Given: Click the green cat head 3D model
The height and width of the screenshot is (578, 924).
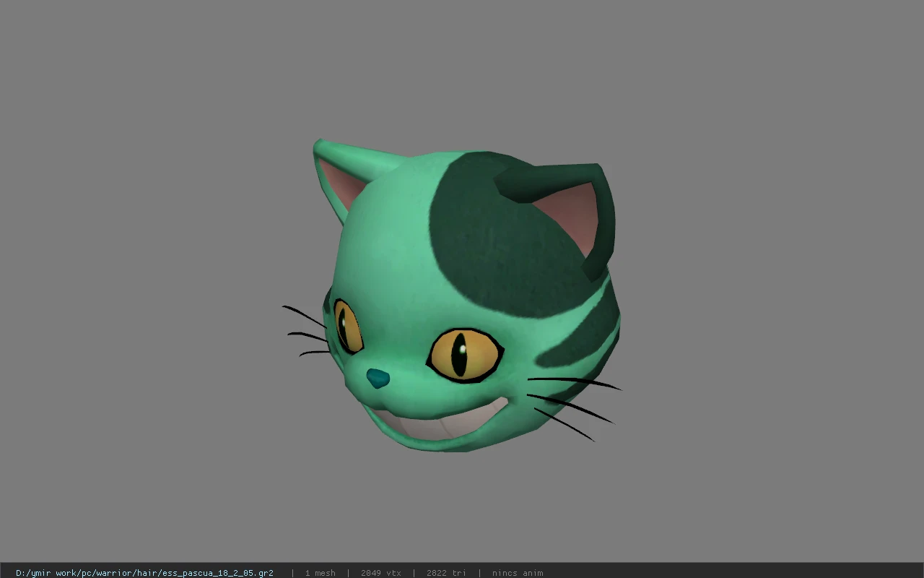Looking at the screenshot, I should pyautogui.click(x=453, y=296).
